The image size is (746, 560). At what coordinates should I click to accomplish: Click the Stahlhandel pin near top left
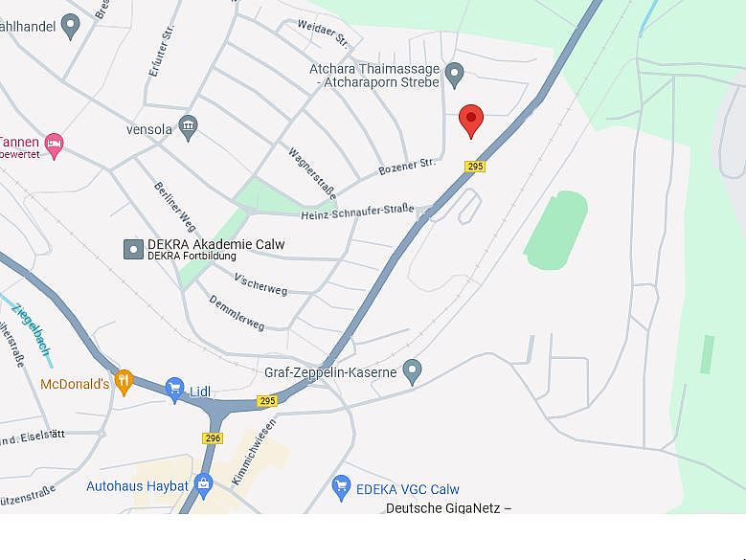(71, 27)
